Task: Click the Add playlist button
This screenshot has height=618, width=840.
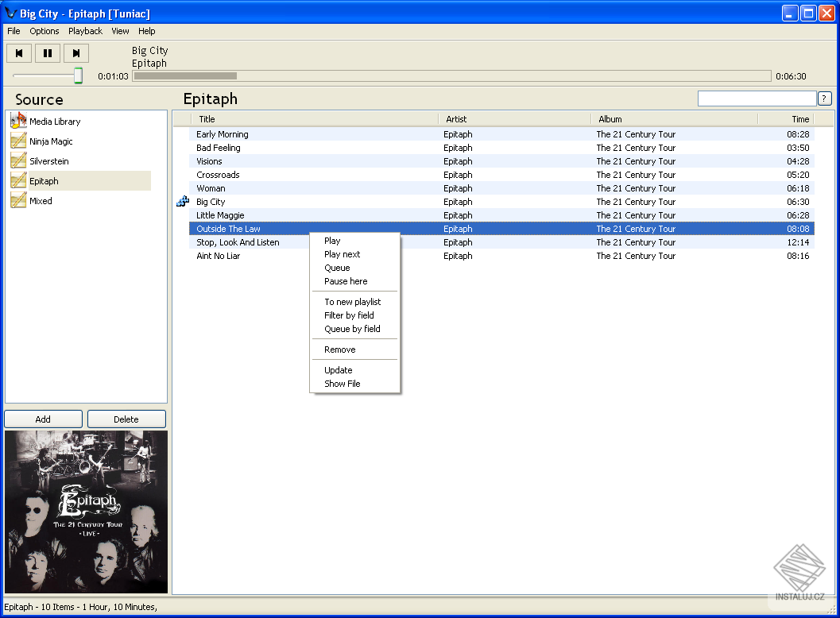Action: 44,419
